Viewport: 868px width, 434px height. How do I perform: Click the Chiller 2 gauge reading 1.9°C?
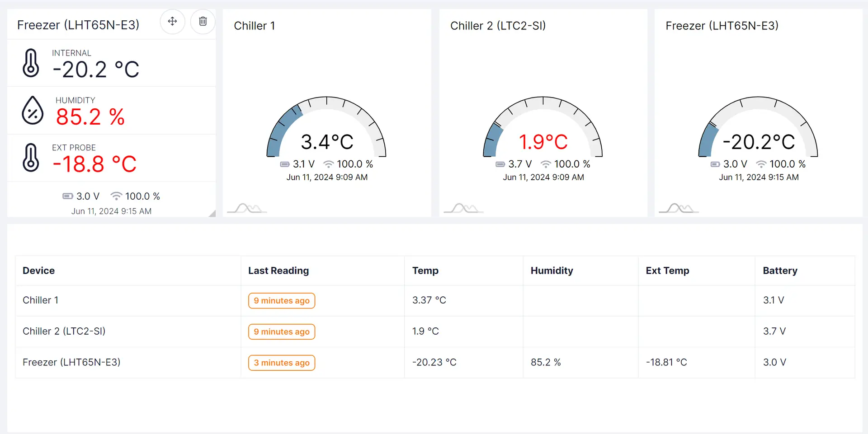point(543,142)
